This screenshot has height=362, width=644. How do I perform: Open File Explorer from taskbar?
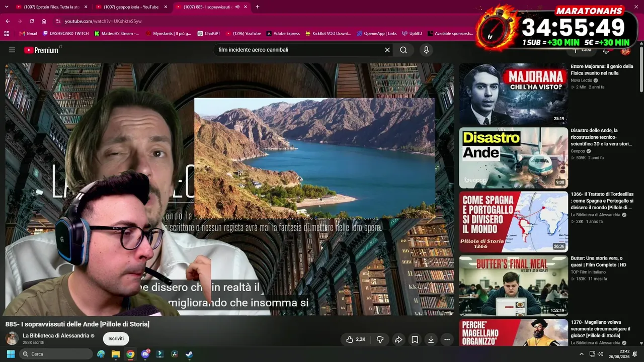pos(116,354)
